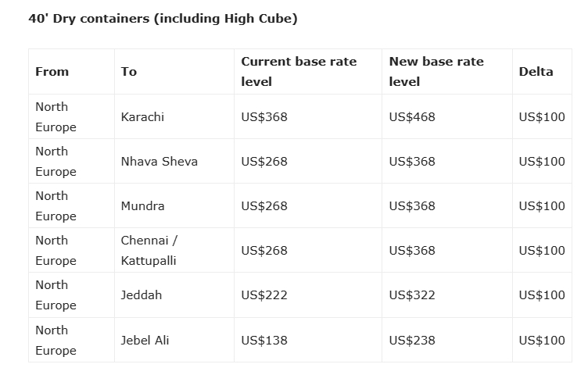Select the Karachi destination cell

pos(142,117)
